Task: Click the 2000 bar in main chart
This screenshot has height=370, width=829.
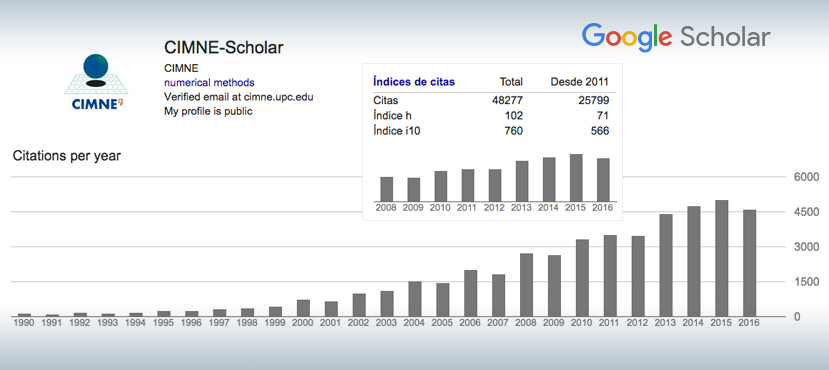Action: pos(303,308)
